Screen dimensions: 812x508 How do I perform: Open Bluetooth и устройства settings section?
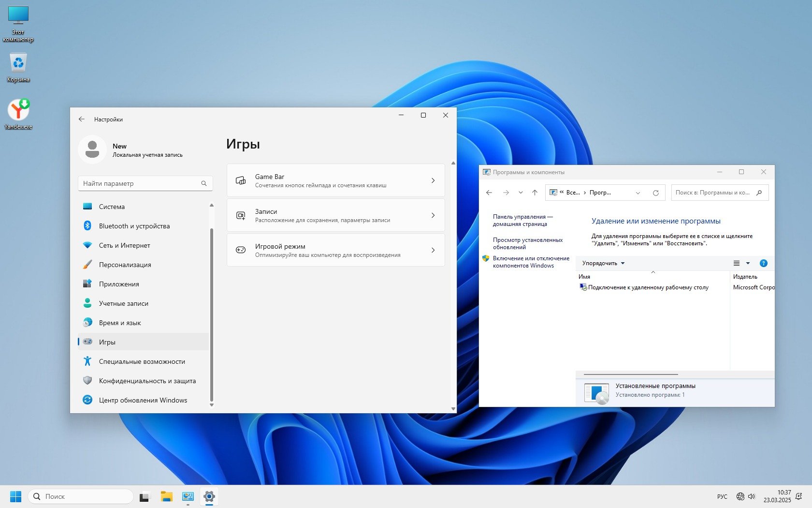[134, 226]
